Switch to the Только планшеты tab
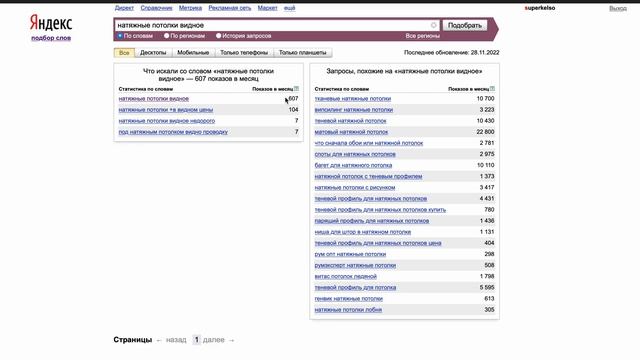 (302, 53)
